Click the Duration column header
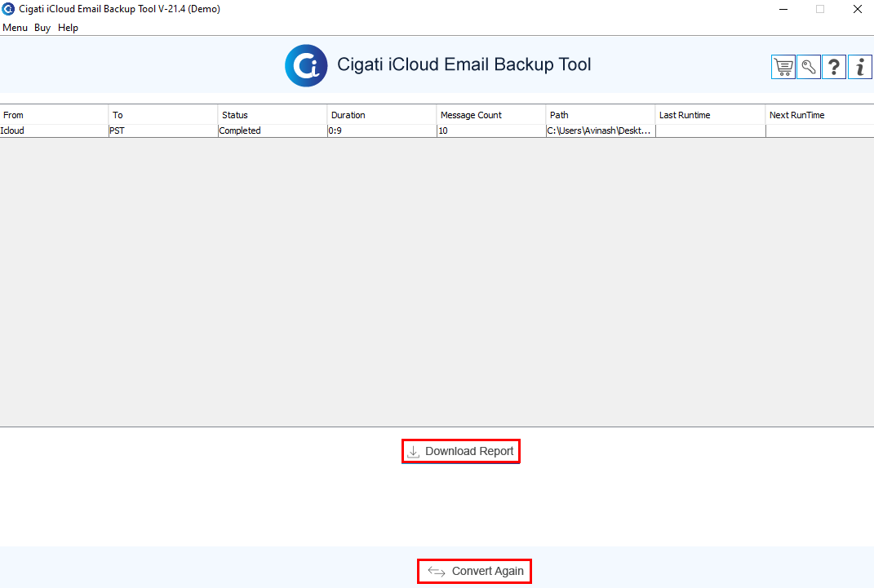The width and height of the screenshot is (874, 588). 382,115
